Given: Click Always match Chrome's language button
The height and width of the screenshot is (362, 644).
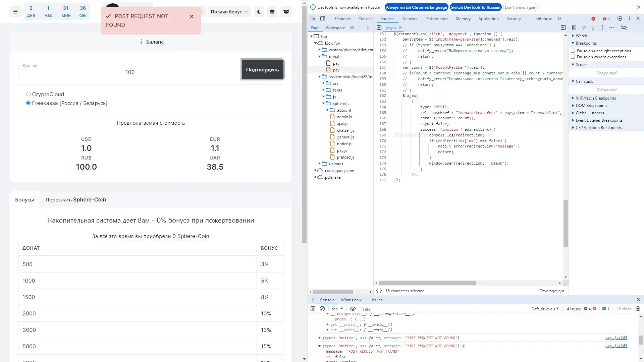Looking at the screenshot, I should coord(416,7).
